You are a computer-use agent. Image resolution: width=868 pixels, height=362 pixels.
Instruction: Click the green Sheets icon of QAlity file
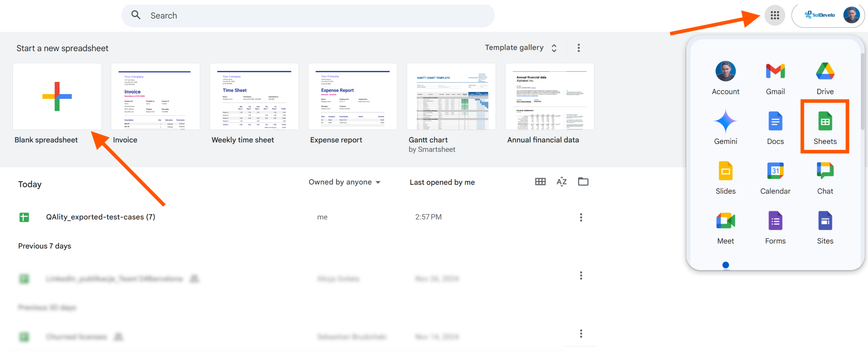click(x=24, y=217)
